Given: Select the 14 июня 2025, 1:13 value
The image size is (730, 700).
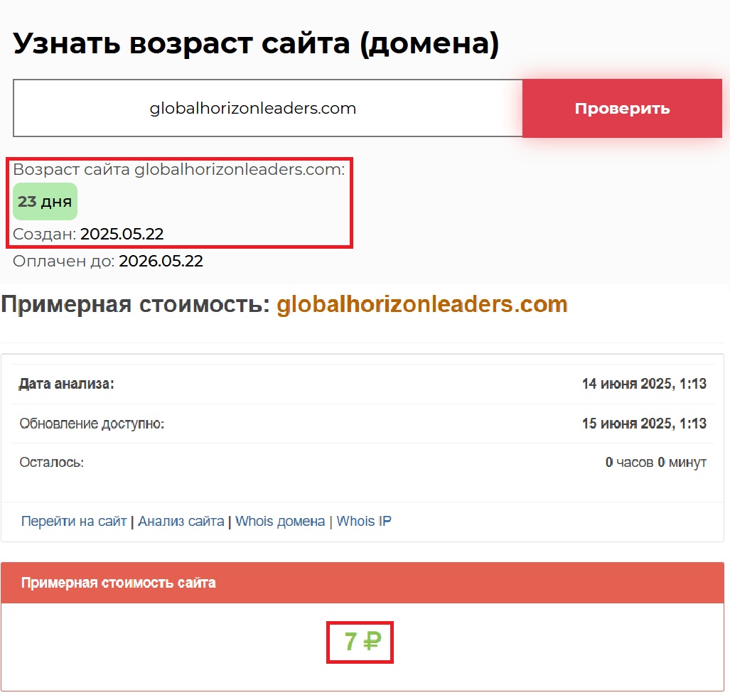Looking at the screenshot, I should 643,384.
